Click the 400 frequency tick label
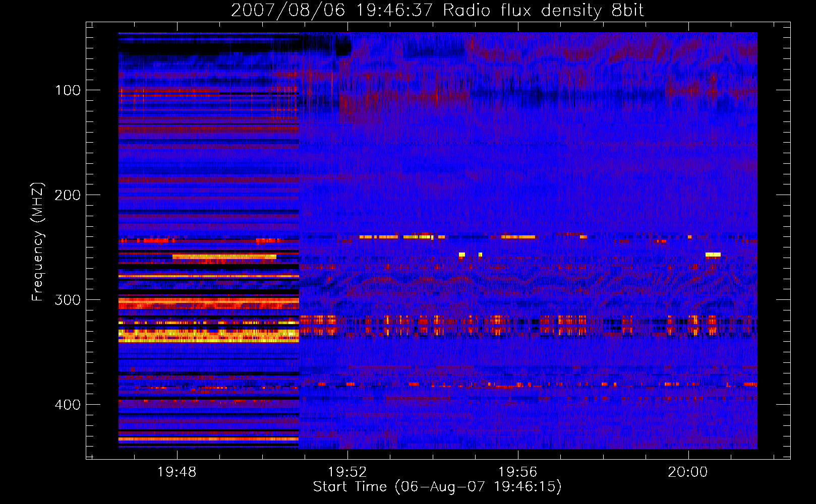The width and height of the screenshot is (816, 504). pos(68,405)
